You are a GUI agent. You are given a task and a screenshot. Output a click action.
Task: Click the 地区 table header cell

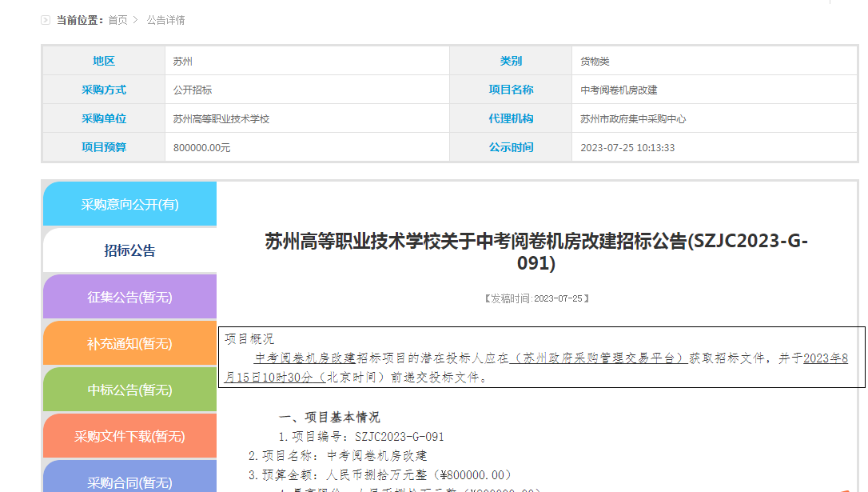click(x=104, y=61)
